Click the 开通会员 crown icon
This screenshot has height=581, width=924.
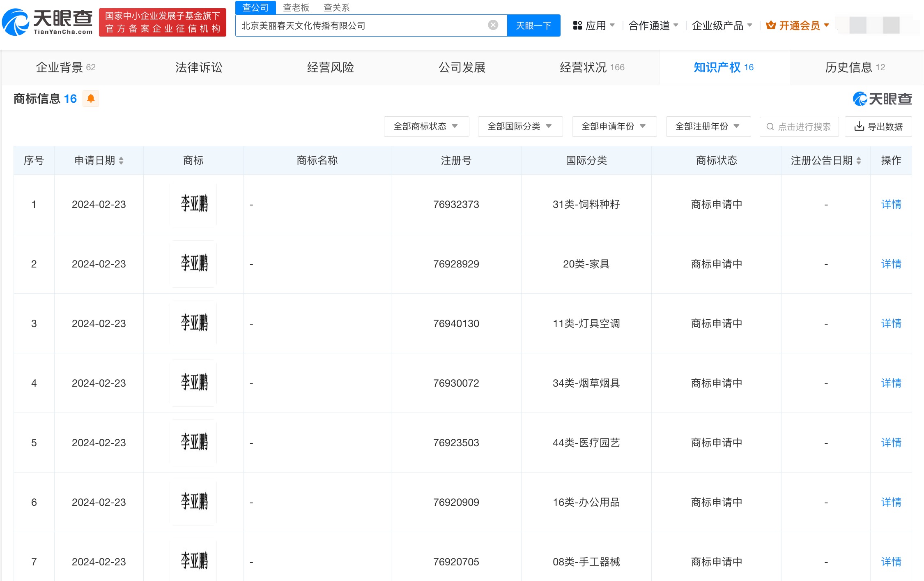click(771, 25)
